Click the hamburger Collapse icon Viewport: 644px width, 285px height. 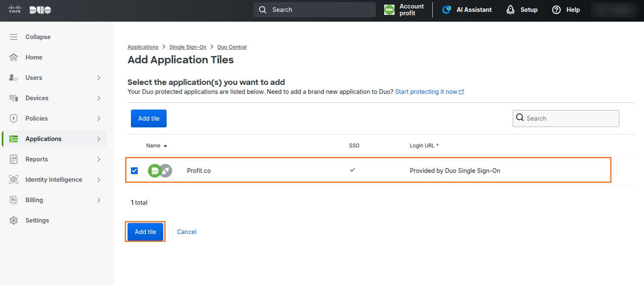click(14, 37)
